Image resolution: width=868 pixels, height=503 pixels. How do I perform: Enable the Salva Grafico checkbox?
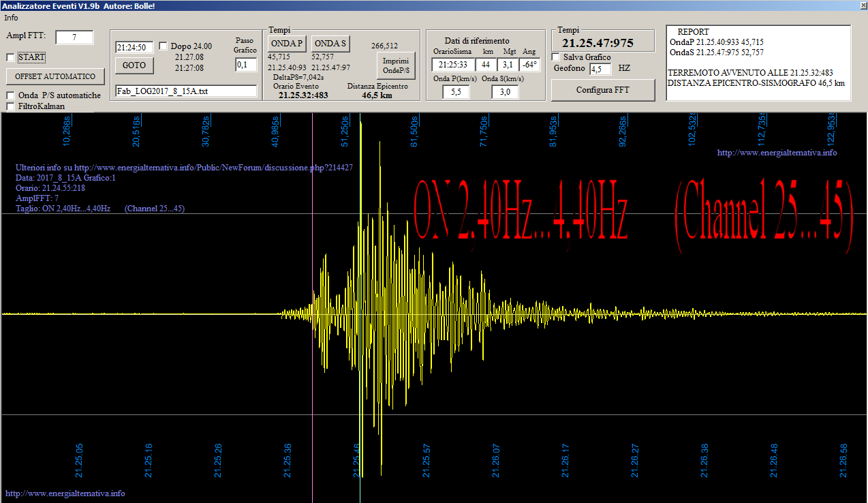555,57
